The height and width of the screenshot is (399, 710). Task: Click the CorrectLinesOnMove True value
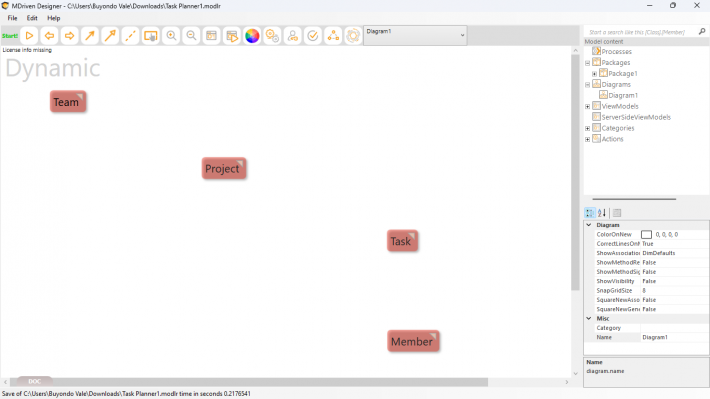(675, 244)
